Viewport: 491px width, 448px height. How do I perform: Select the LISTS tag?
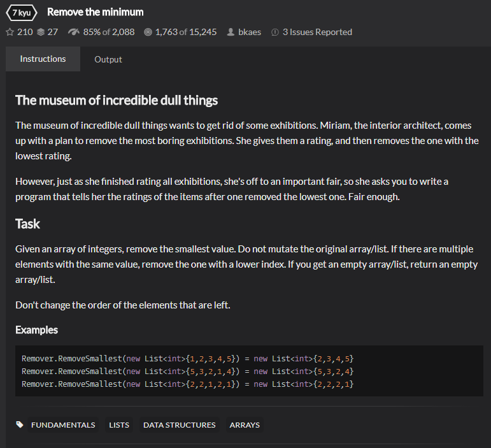(119, 425)
